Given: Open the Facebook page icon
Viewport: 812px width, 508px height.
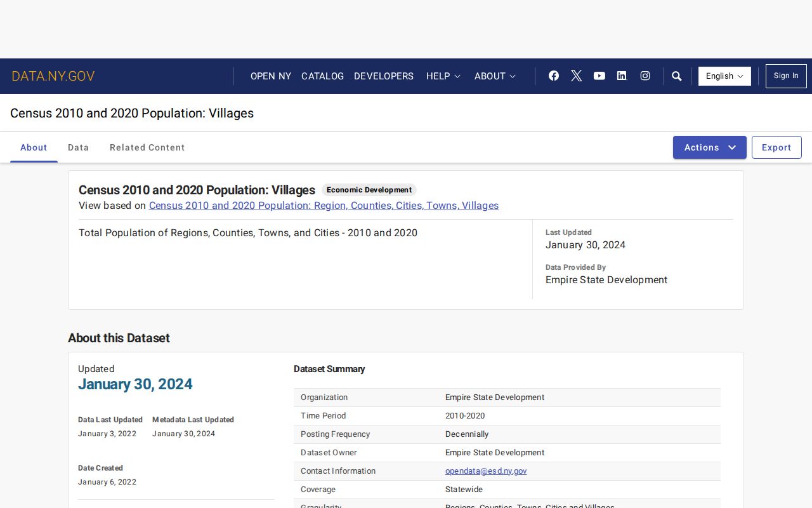Looking at the screenshot, I should (554, 76).
